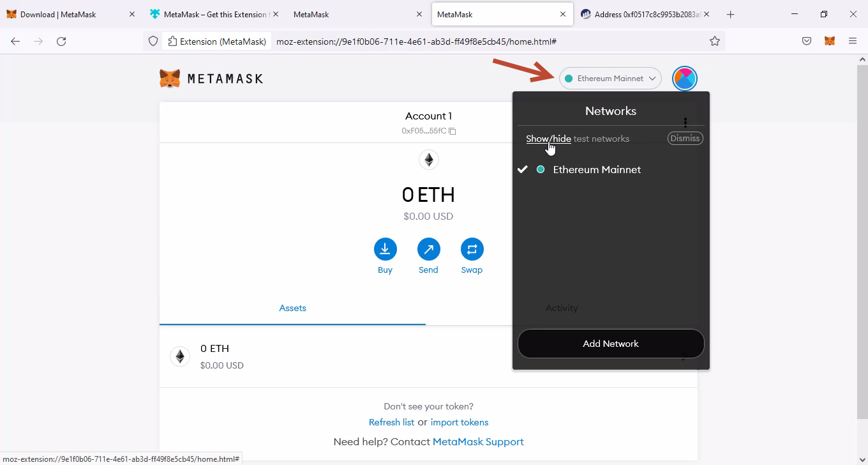Open the Firefox hamburger application menu
This screenshot has width=868, height=465.
(852, 41)
